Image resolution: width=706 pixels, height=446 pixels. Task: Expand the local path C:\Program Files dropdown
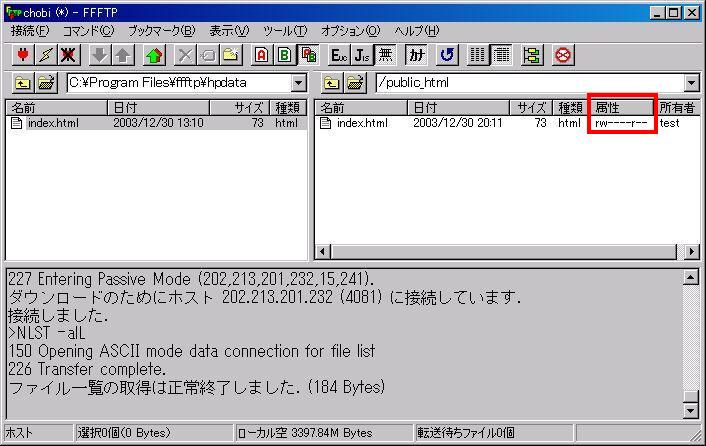tap(298, 83)
